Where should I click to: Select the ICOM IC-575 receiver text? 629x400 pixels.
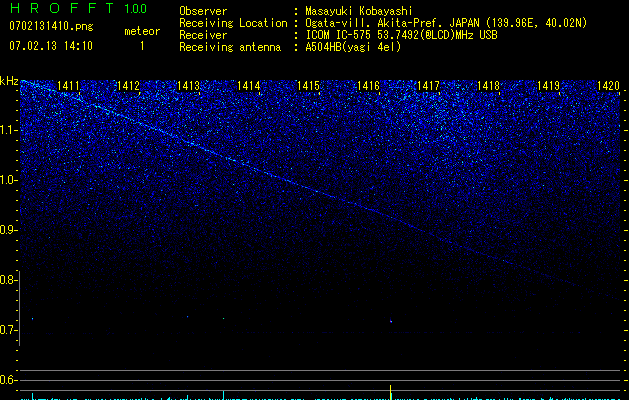click(401, 35)
